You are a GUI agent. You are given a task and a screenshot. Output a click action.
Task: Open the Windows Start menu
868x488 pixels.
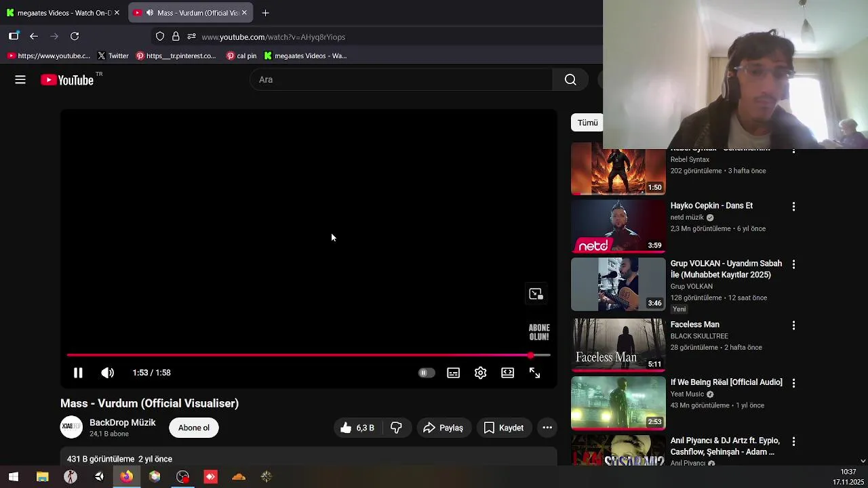tap(14, 477)
